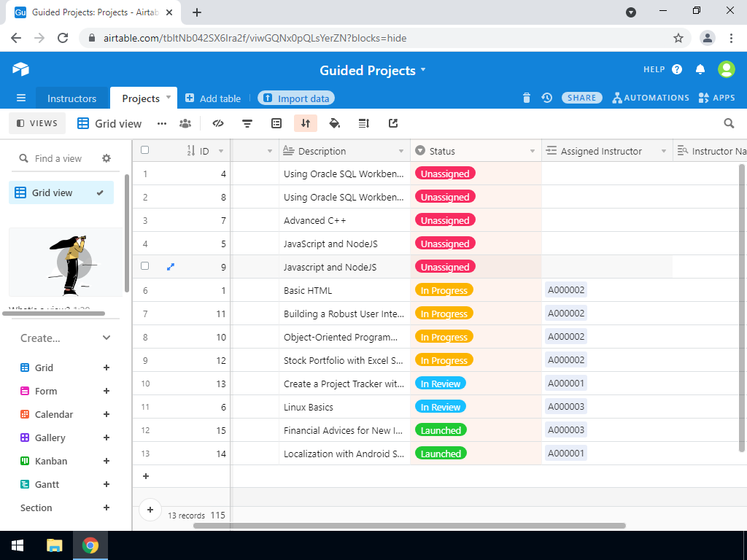Open the notifications bell
The height and width of the screenshot is (560, 747).
click(700, 69)
